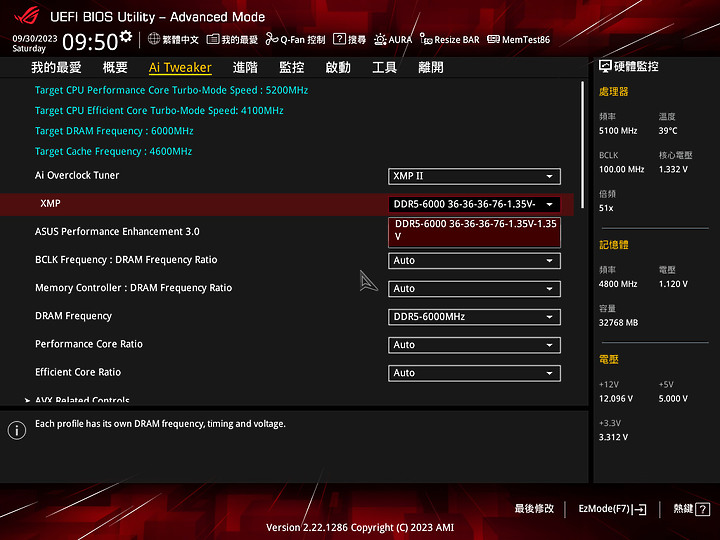Click the info icon beside help text
The width and height of the screenshot is (720, 540).
[x=17, y=430]
